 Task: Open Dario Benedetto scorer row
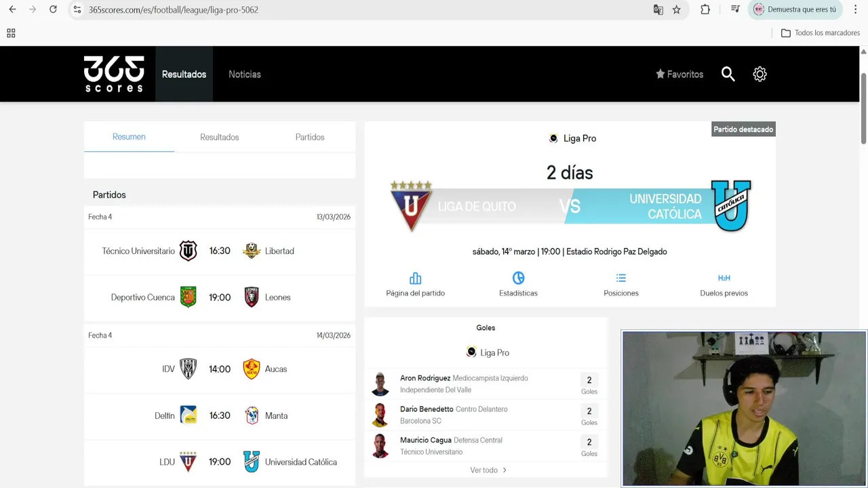(486, 415)
